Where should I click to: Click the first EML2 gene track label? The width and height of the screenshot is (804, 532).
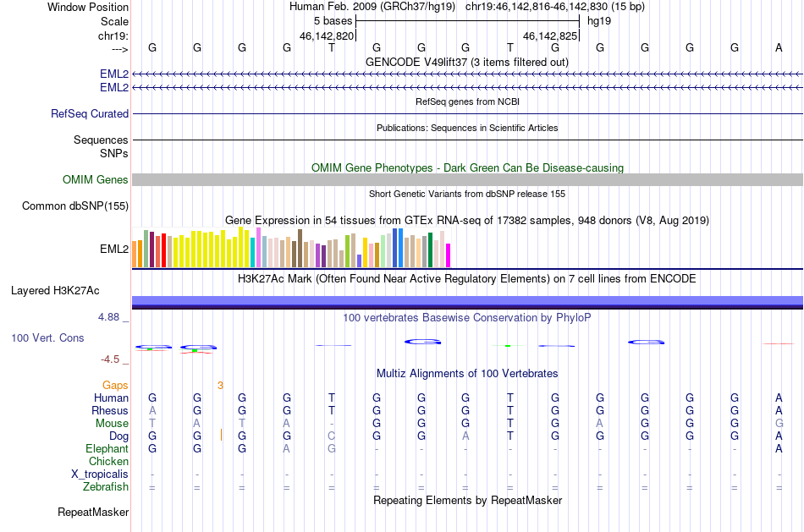click(x=114, y=74)
